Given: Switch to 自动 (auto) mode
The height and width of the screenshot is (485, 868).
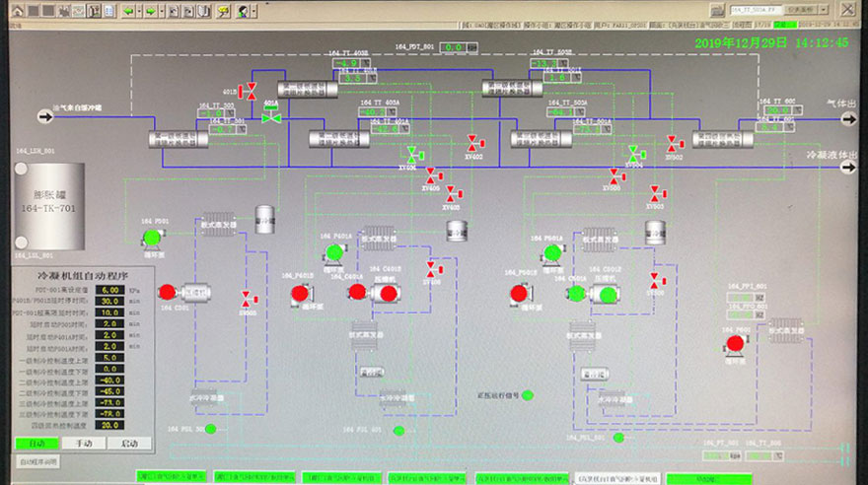Looking at the screenshot, I should pos(36,444).
